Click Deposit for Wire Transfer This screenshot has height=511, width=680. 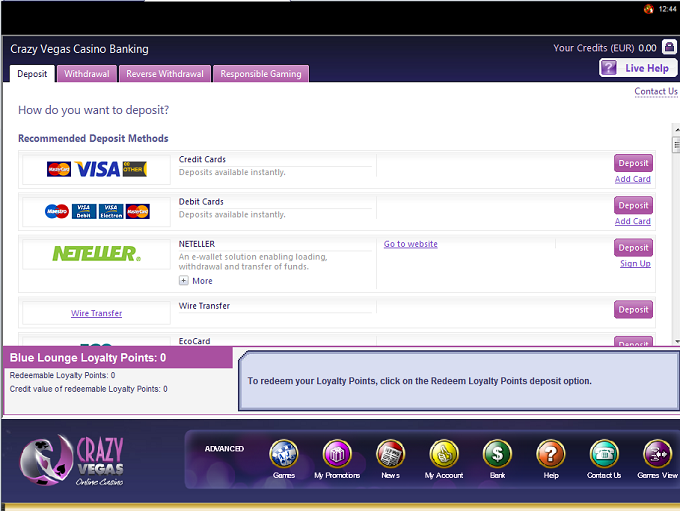tap(633, 310)
